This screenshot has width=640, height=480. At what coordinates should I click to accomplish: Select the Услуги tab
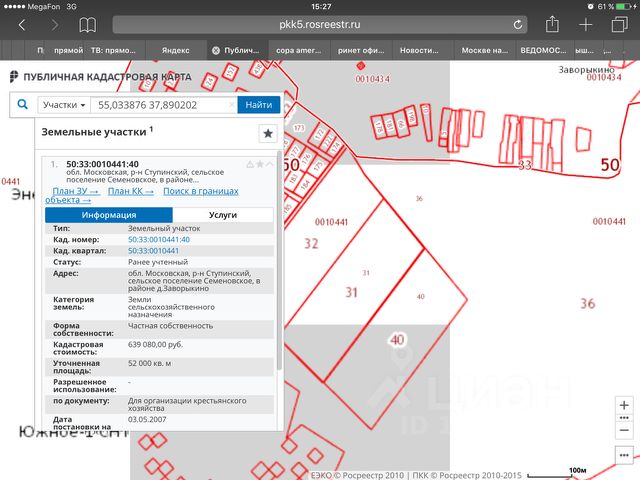pyautogui.click(x=223, y=215)
